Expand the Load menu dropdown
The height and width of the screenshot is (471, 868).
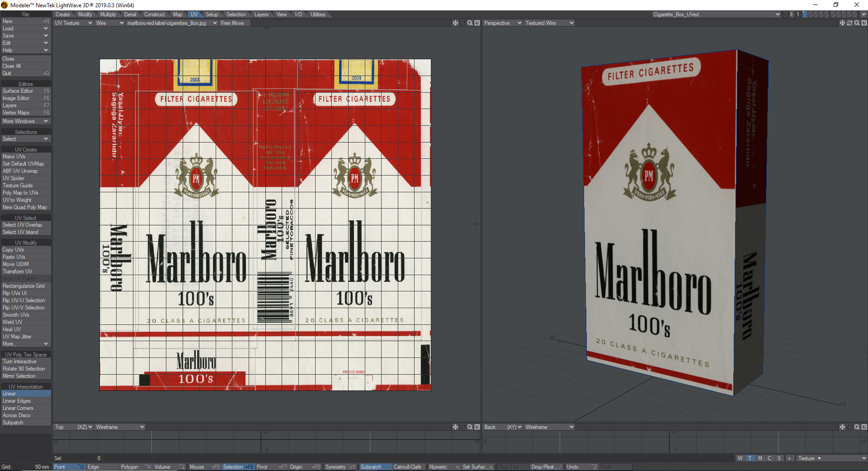[26, 29]
